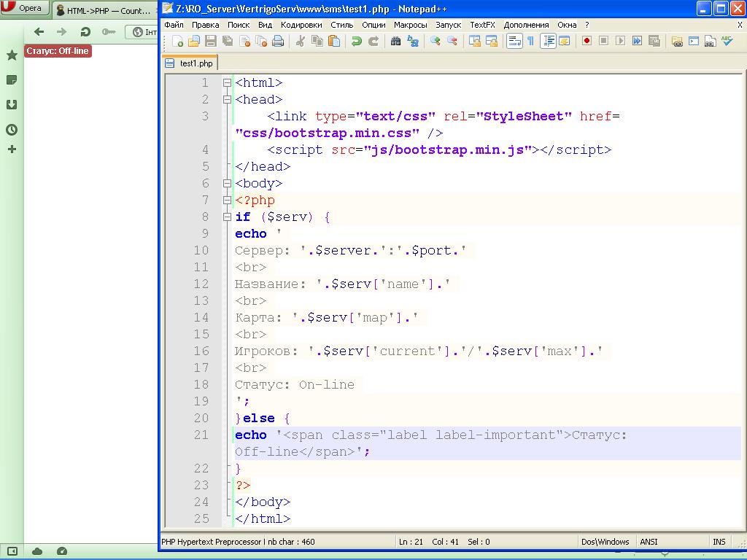Run macro multiple times icon
The width and height of the screenshot is (747, 560).
coord(638,42)
